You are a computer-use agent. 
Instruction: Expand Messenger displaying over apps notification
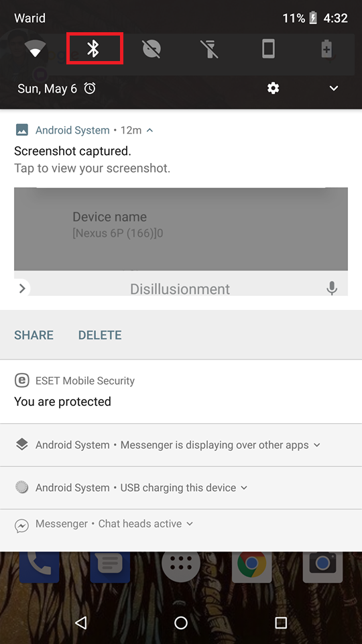181,445
